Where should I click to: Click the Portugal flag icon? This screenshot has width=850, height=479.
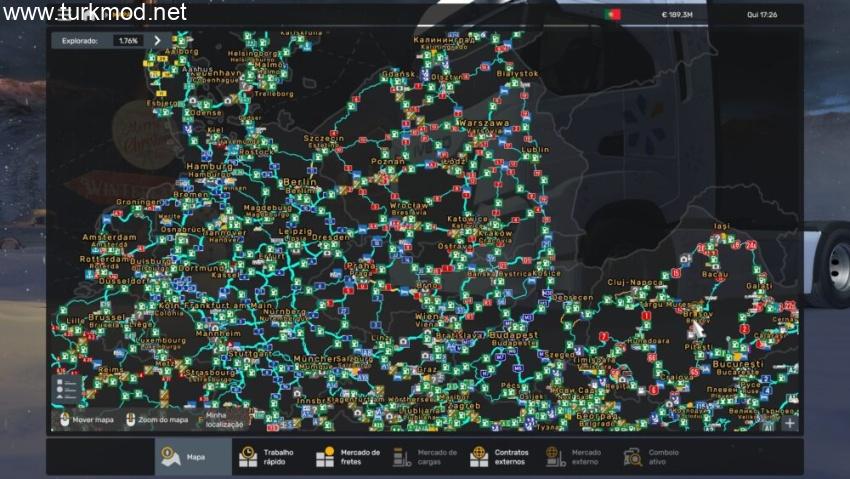coord(613,15)
